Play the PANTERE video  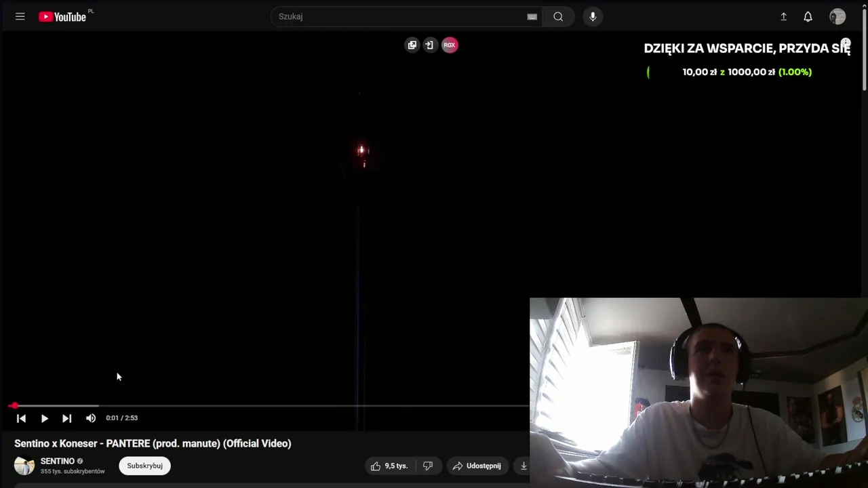(x=44, y=418)
